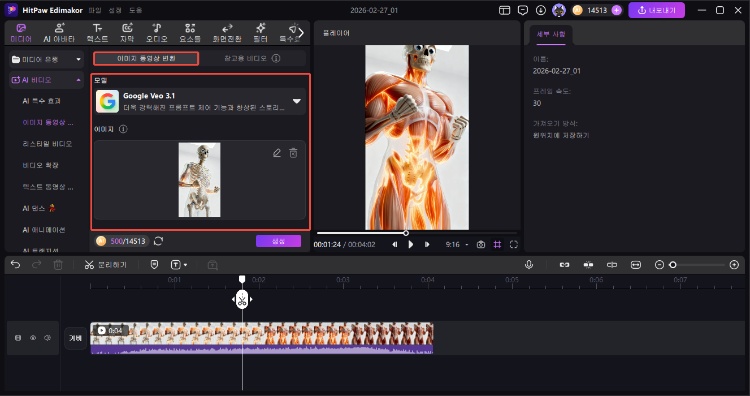Select Restyle video (리스타일 비디오)

(47, 143)
